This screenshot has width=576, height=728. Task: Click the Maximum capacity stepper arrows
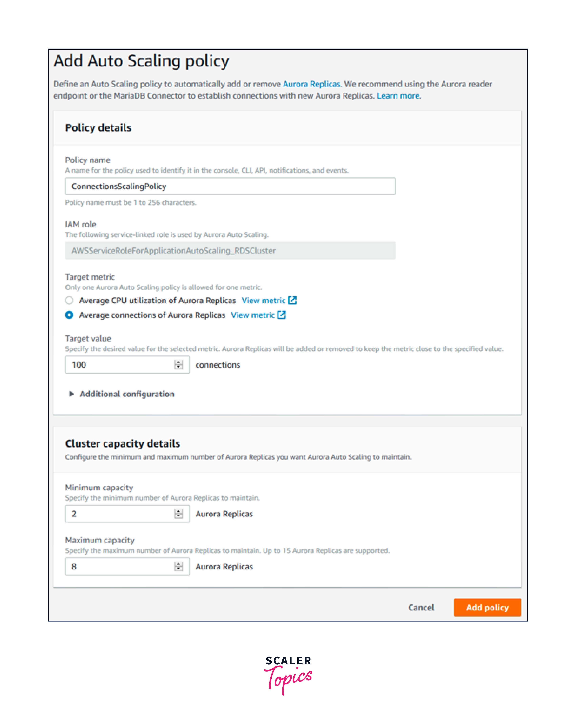click(178, 566)
